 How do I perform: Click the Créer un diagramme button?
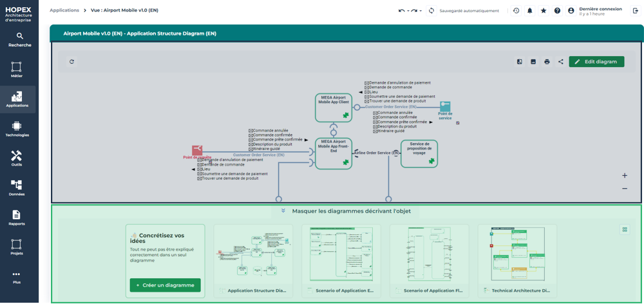point(166,285)
